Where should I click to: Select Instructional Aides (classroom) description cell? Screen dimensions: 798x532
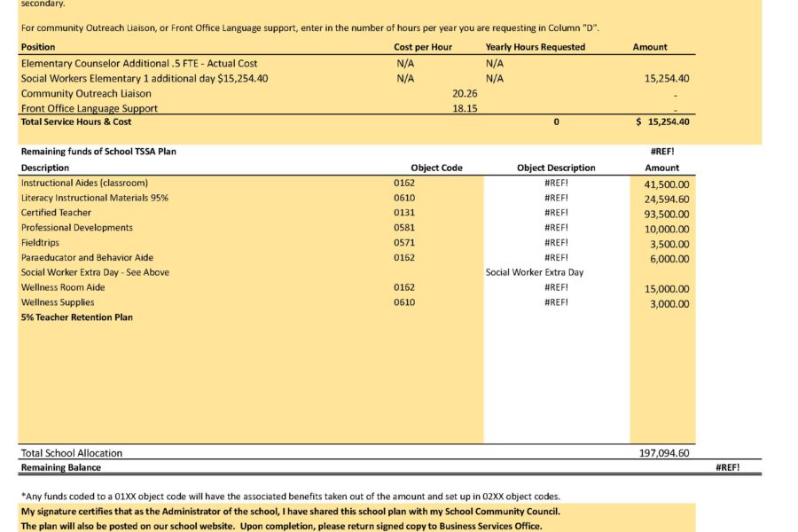pyautogui.click(x=84, y=183)
